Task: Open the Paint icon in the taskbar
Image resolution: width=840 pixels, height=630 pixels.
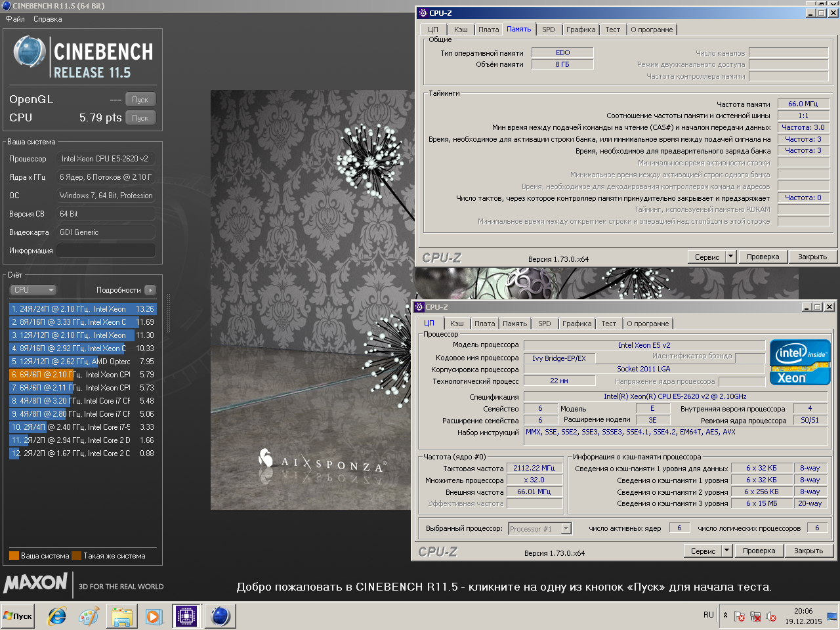Action: coord(89,616)
